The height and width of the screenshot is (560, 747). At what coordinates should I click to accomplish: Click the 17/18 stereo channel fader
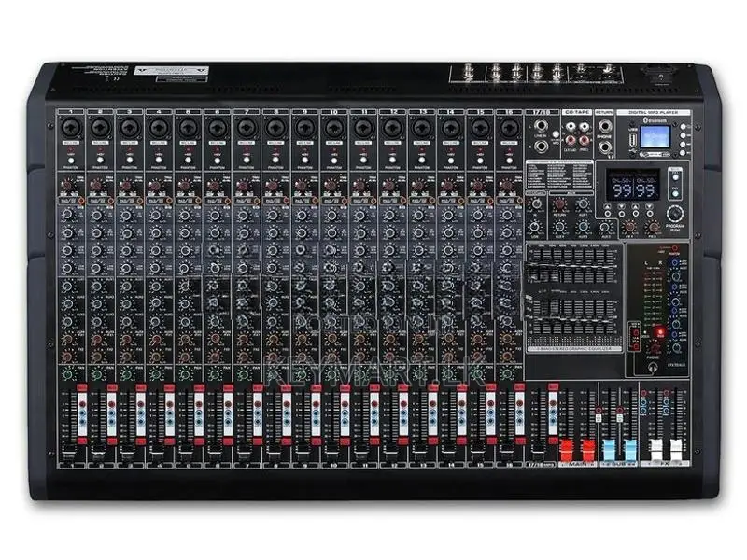[x=538, y=451]
